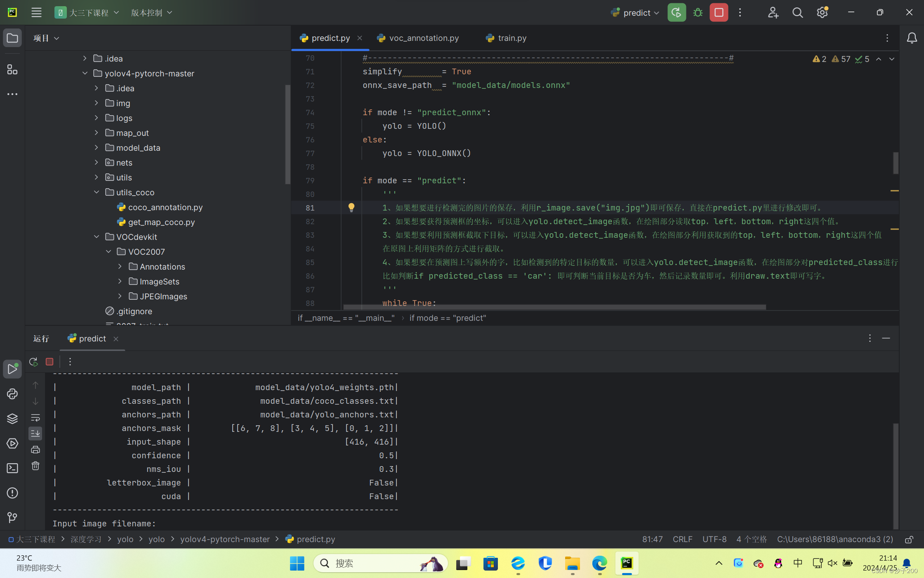
Task: Open the 版本控制 menu
Action: pyautogui.click(x=151, y=12)
